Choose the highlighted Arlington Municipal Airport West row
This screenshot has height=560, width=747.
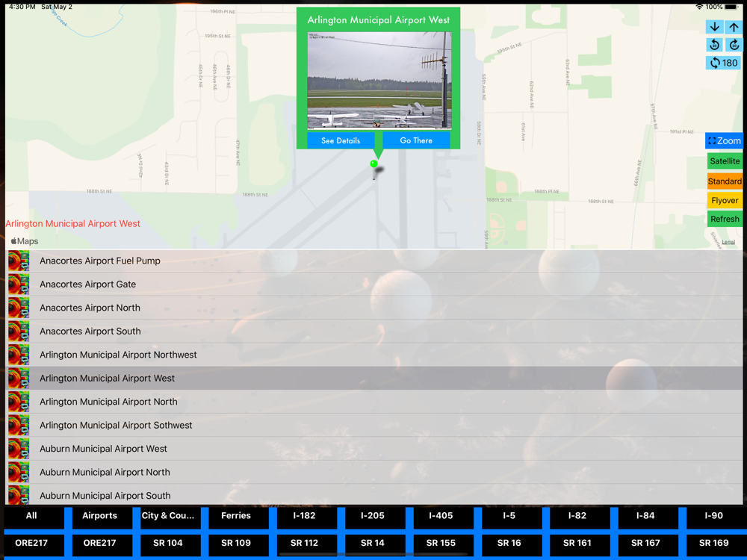tap(374, 378)
